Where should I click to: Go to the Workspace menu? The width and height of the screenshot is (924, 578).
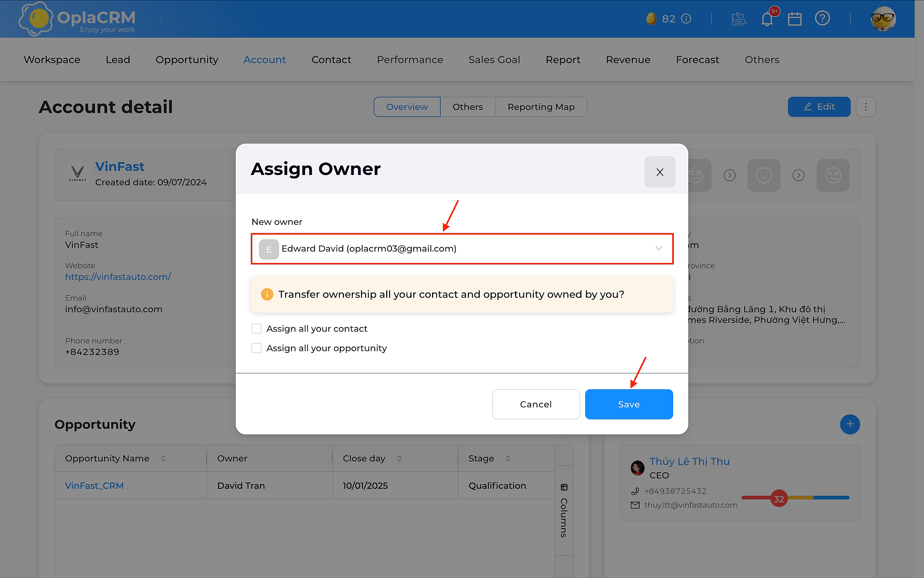tap(52, 60)
